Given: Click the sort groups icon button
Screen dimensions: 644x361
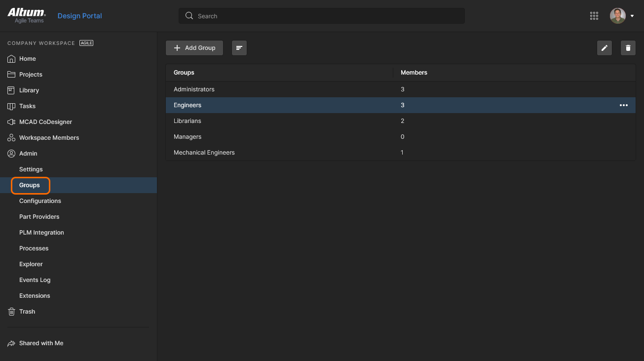Looking at the screenshot, I should (x=239, y=48).
